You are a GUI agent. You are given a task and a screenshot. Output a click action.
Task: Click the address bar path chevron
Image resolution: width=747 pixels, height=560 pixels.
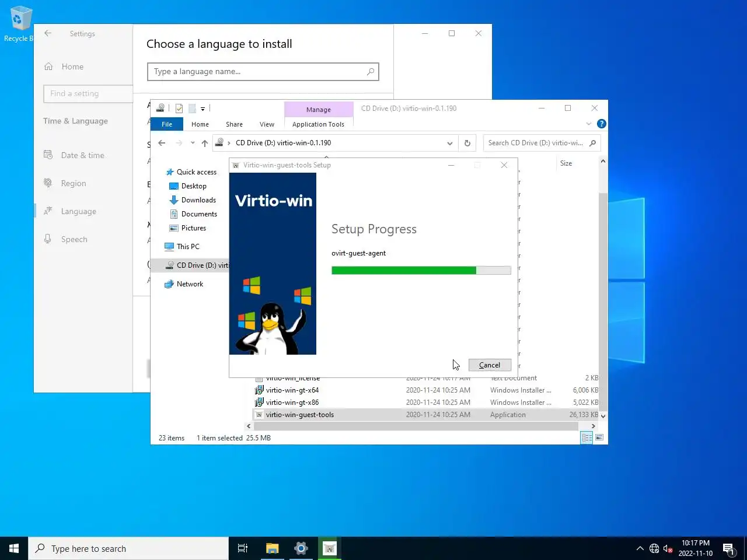click(x=229, y=143)
